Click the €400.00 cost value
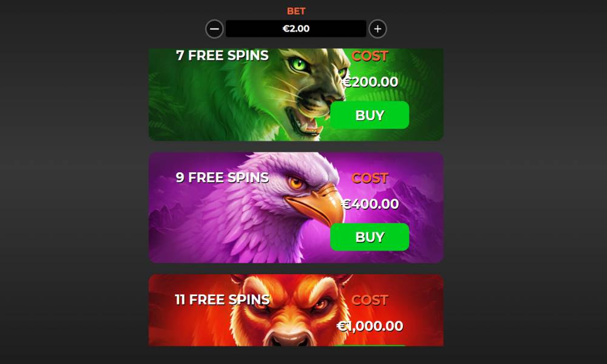This screenshot has height=364, width=607. pos(370,204)
